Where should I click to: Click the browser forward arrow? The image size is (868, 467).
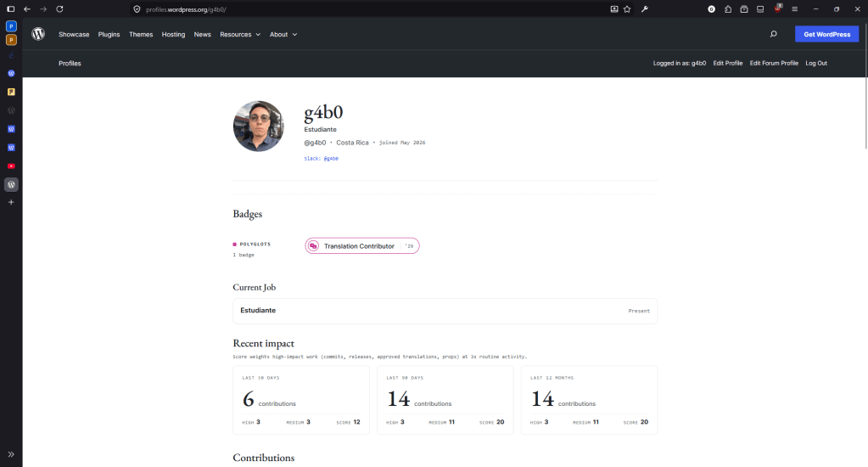coord(43,8)
